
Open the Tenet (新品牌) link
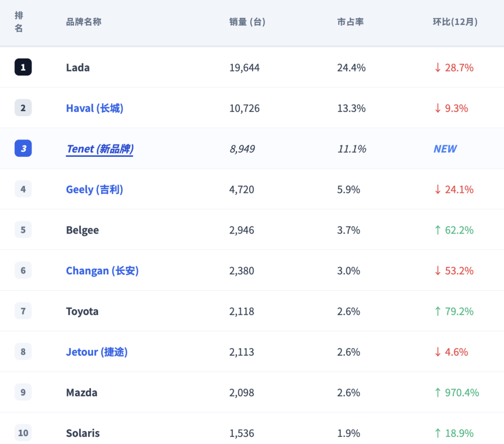[100, 149]
